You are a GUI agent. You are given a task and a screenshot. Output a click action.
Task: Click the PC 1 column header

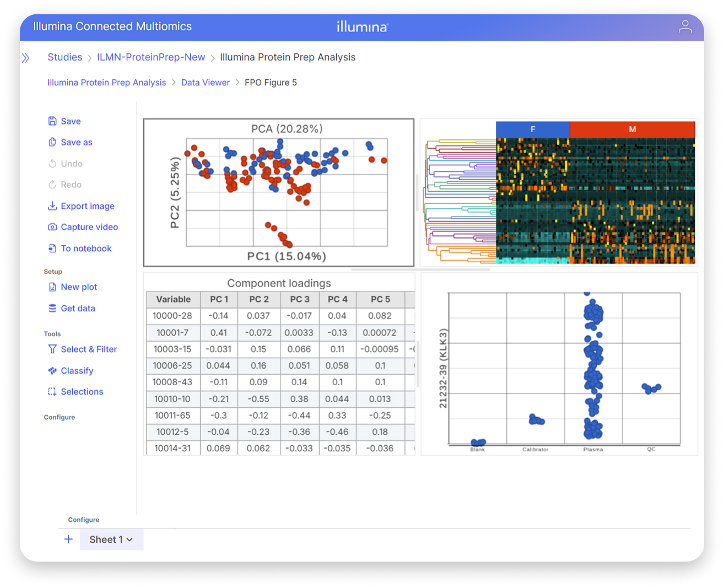[219, 299]
